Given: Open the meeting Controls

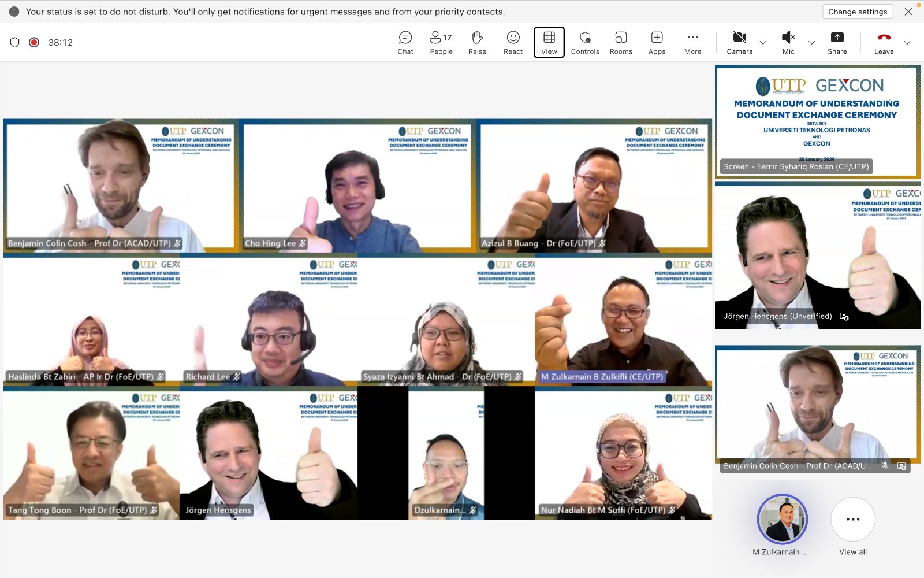Looking at the screenshot, I should [585, 43].
